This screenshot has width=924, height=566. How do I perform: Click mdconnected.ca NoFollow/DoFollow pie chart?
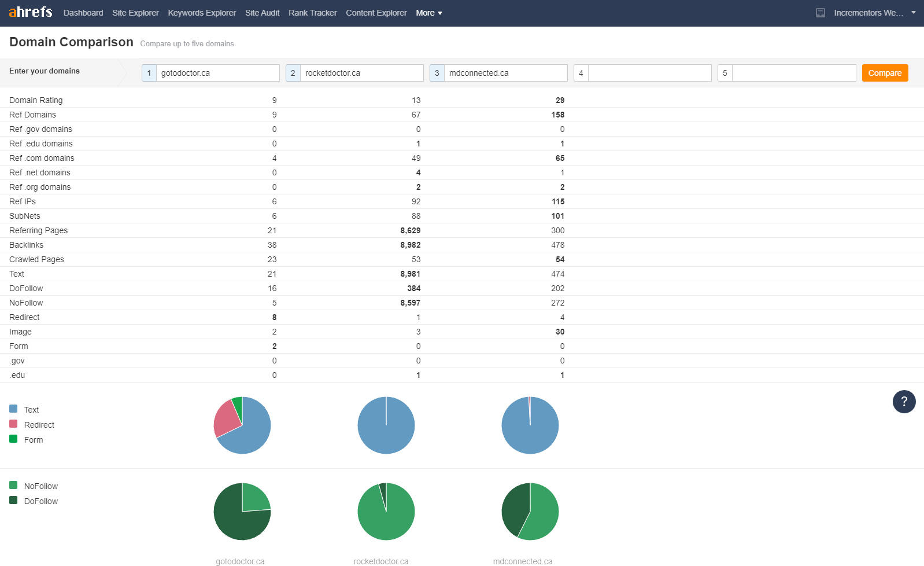(x=530, y=512)
